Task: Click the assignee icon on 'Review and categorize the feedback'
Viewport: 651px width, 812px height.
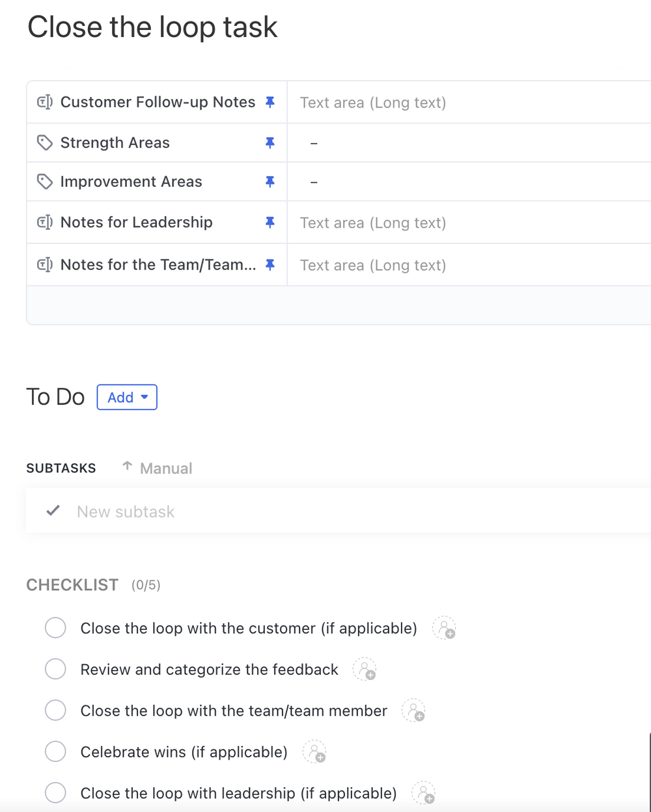Action: [364, 669]
